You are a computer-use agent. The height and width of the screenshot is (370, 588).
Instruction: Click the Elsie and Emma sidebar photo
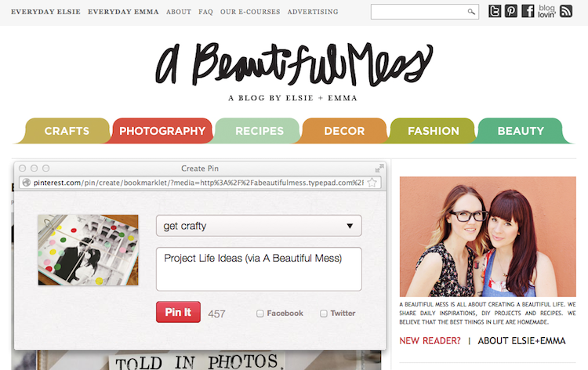[x=488, y=237]
